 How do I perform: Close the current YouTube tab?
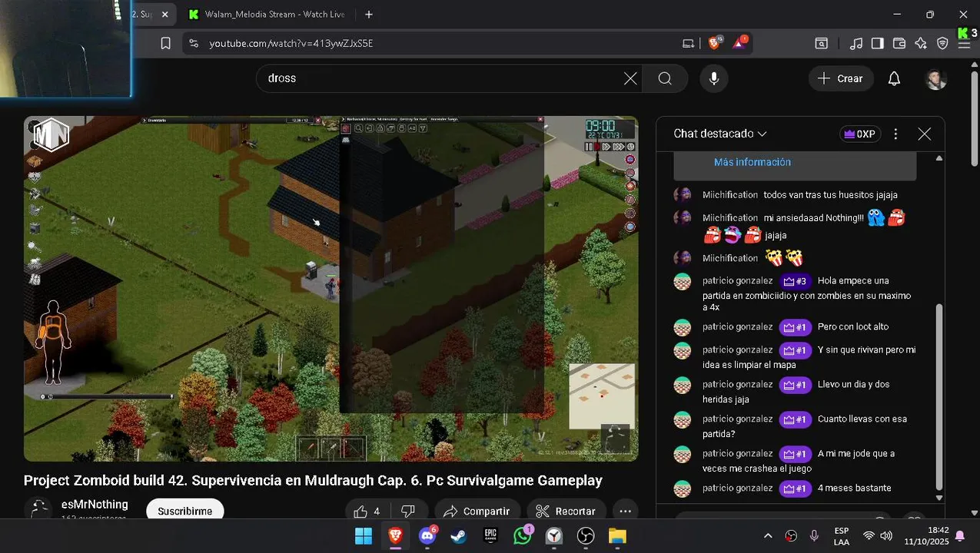tap(164, 15)
